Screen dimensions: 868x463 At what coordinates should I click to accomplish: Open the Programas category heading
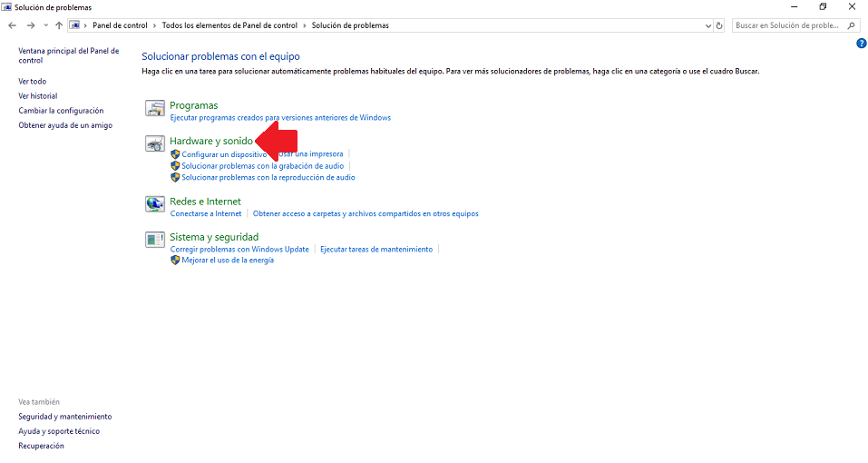coord(194,105)
